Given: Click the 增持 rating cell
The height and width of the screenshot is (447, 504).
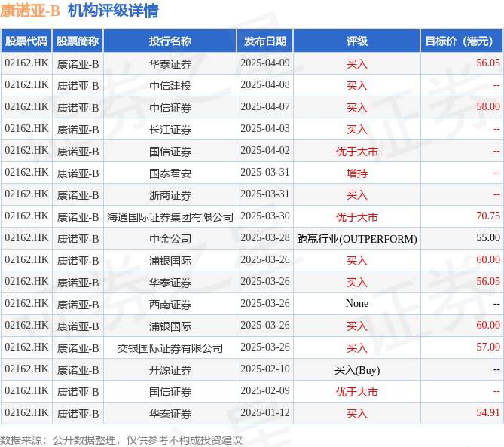Looking at the screenshot, I should coord(357,173).
